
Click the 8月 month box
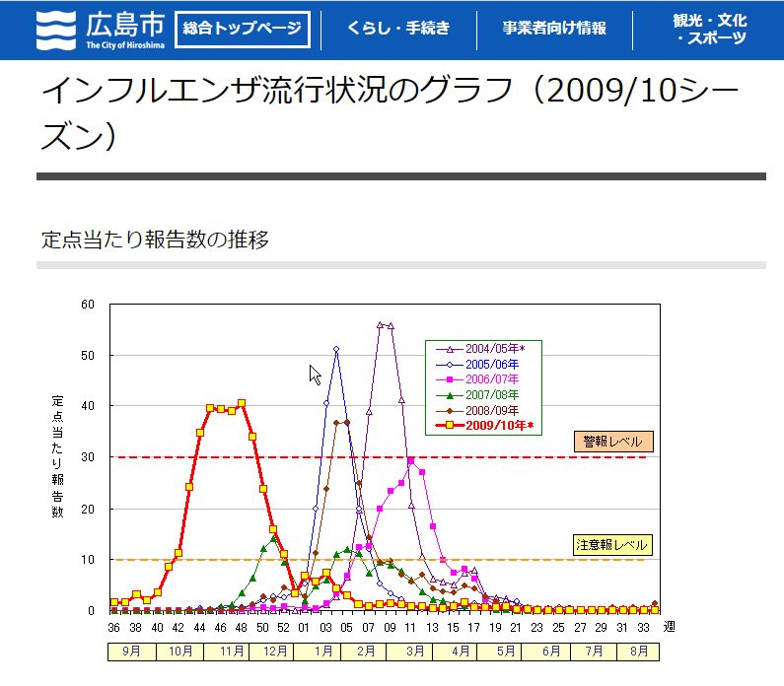click(638, 652)
